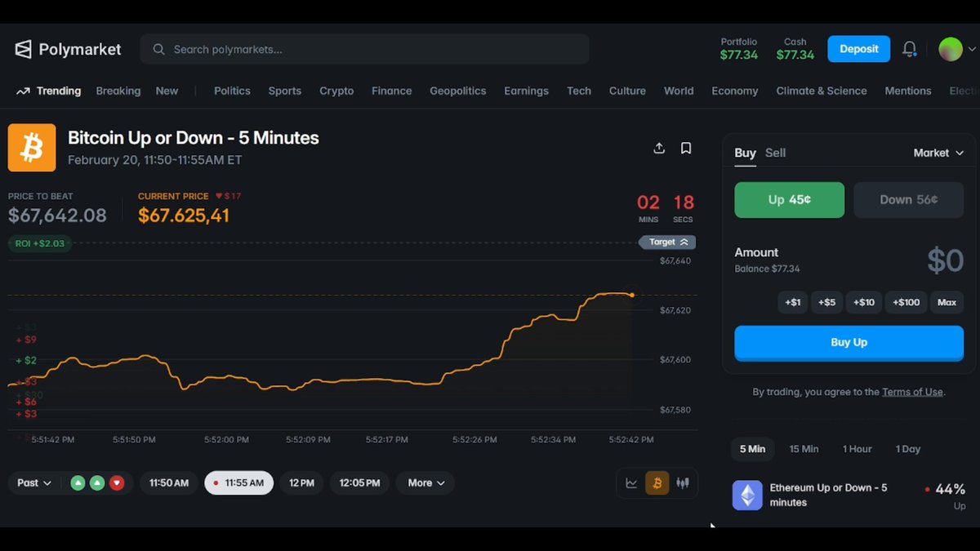Open the Tech category
This screenshot has height=551, width=980.
pyautogui.click(x=579, y=91)
